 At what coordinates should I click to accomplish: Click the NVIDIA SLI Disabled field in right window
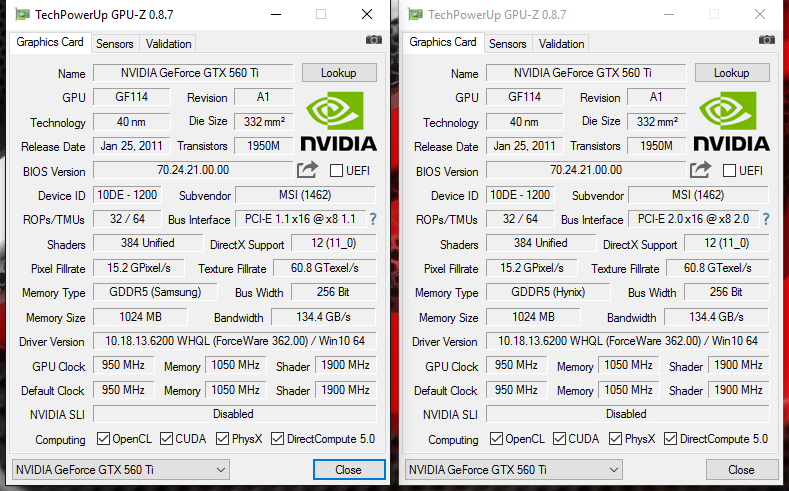(x=627, y=414)
